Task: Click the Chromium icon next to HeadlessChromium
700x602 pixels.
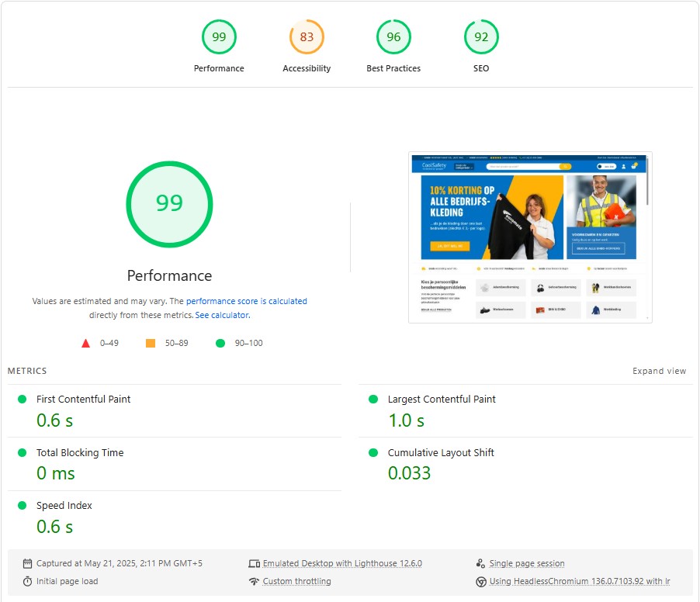Action: tap(483, 581)
